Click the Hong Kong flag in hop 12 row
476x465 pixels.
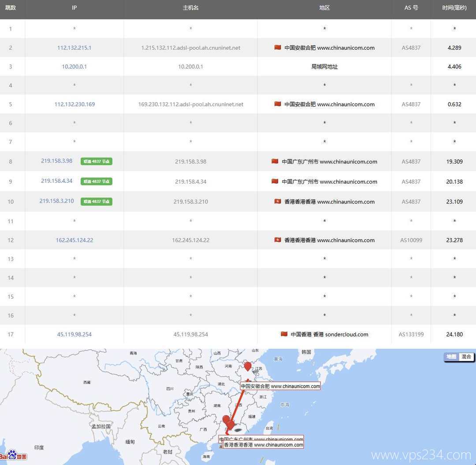pos(278,240)
